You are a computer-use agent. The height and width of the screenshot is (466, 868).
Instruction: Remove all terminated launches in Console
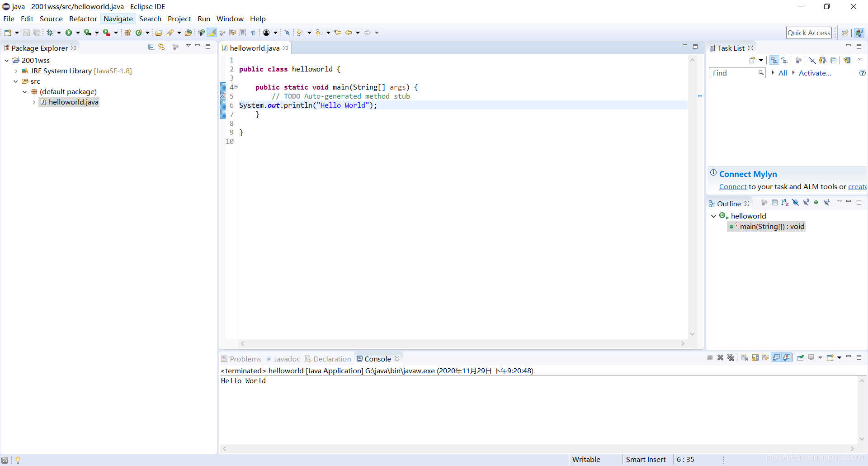pyautogui.click(x=731, y=357)
